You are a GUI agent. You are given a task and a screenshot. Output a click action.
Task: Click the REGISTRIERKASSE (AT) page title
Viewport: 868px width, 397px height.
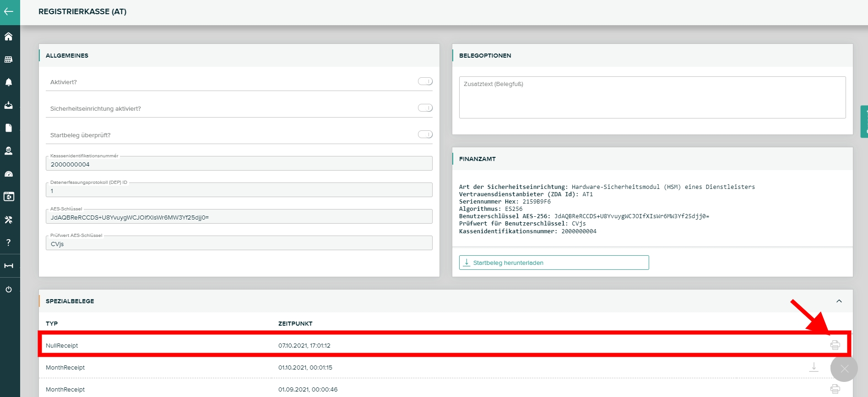[x=82, y=11]
